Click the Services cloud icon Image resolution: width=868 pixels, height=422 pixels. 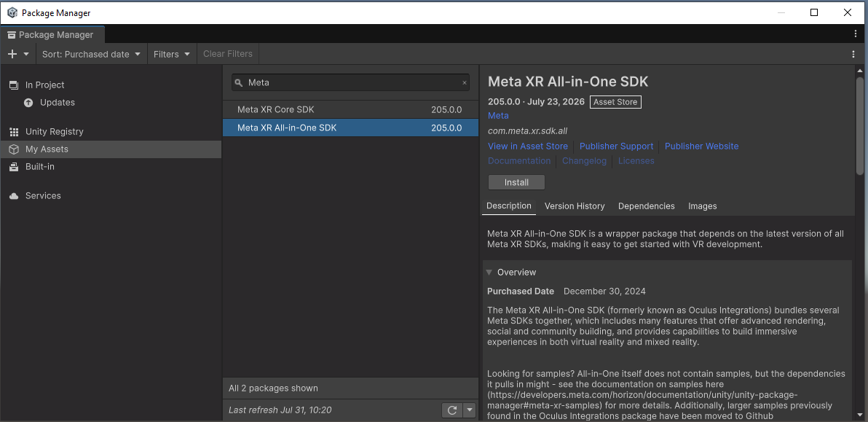click(x=14, y=196)
